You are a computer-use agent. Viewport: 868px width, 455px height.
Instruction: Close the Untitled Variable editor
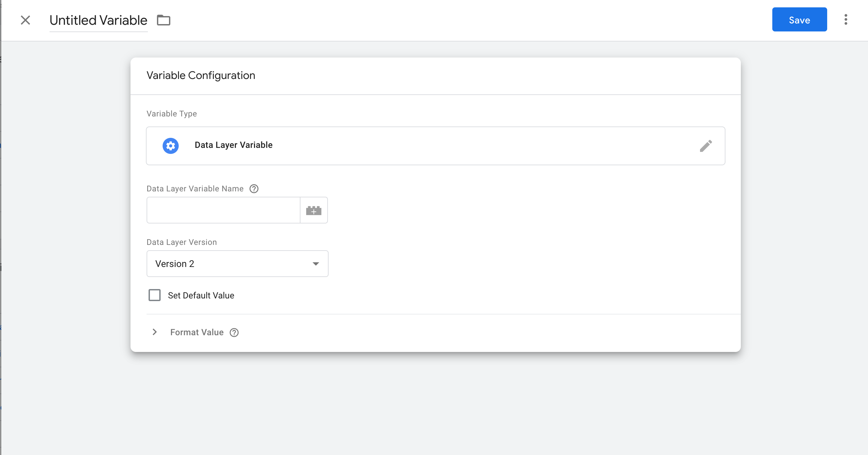point(25,20)
